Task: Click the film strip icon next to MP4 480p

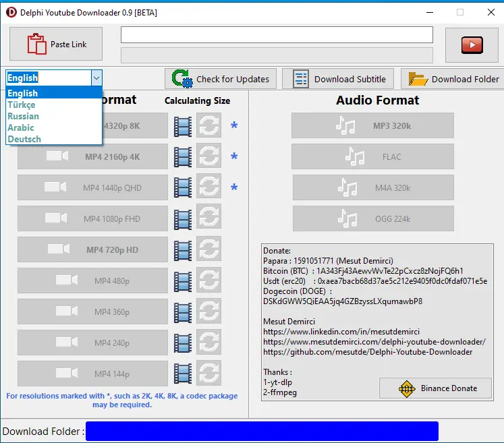Action: [183, 281]
